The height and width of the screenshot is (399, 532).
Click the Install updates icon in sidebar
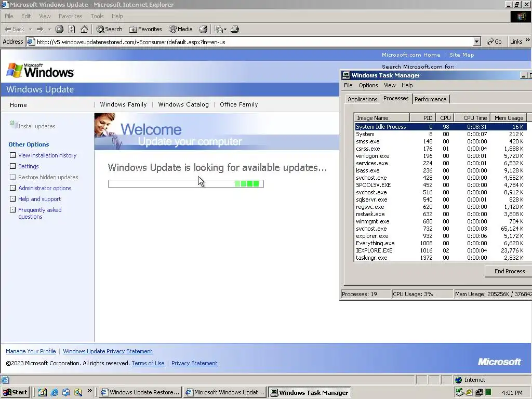(x=14, y=125)
